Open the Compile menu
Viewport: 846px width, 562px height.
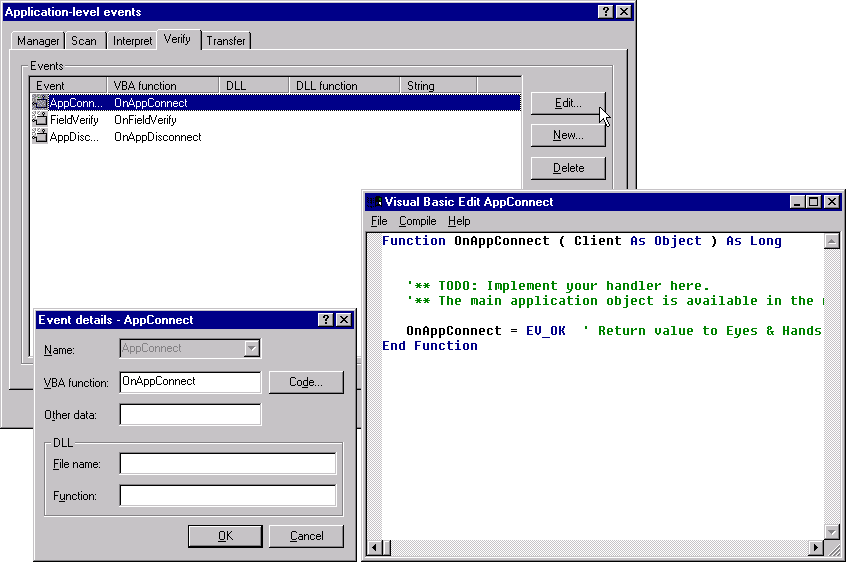[417, 221]
